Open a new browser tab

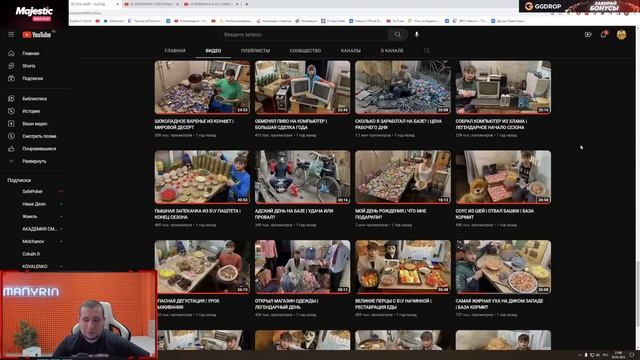(x=247, y=4)
